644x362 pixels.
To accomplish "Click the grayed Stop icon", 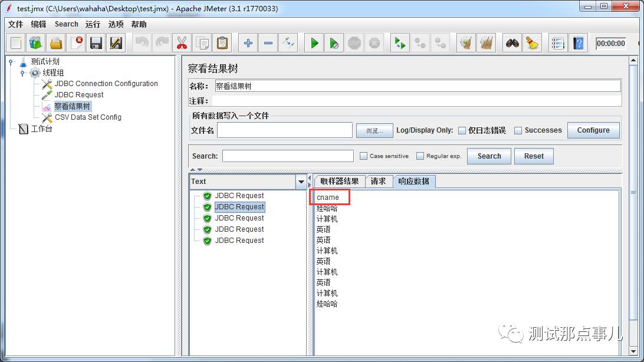I will pos(354,43).
